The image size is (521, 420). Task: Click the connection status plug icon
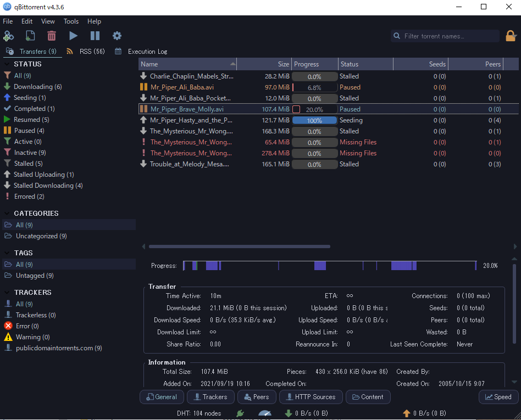click(240, 413)
